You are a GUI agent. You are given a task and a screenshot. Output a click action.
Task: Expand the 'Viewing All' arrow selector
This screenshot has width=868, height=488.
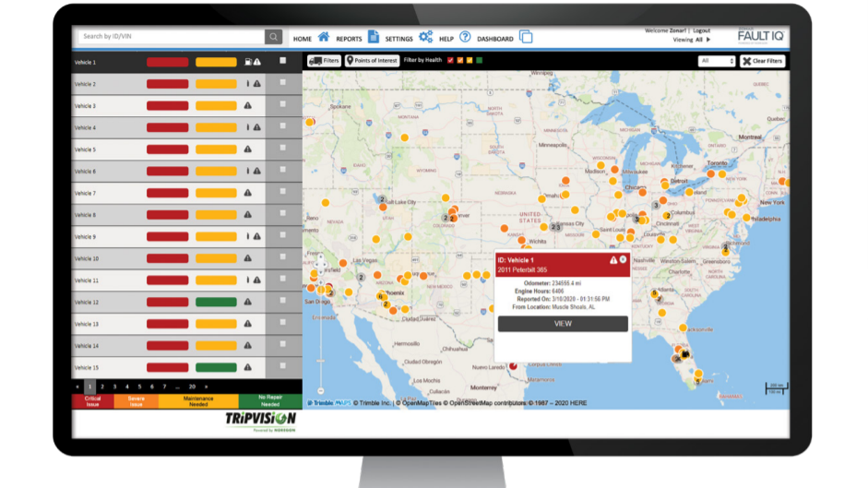(708, 40)
